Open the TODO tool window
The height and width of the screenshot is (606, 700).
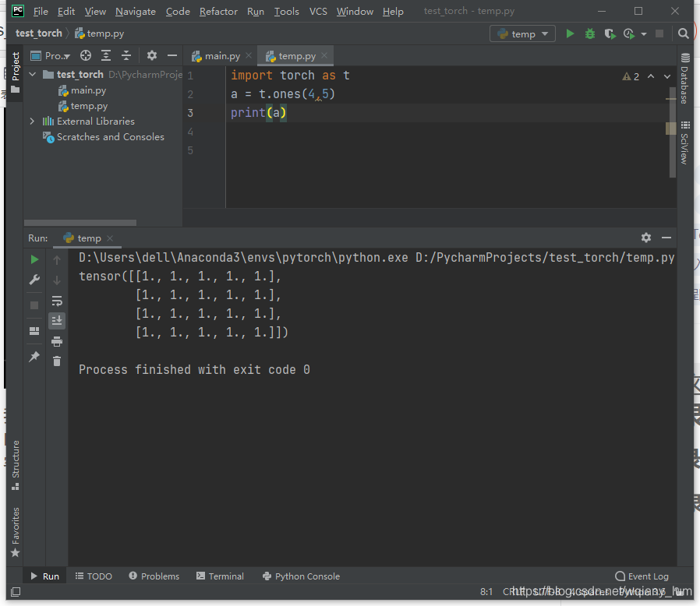coord(94,576)
